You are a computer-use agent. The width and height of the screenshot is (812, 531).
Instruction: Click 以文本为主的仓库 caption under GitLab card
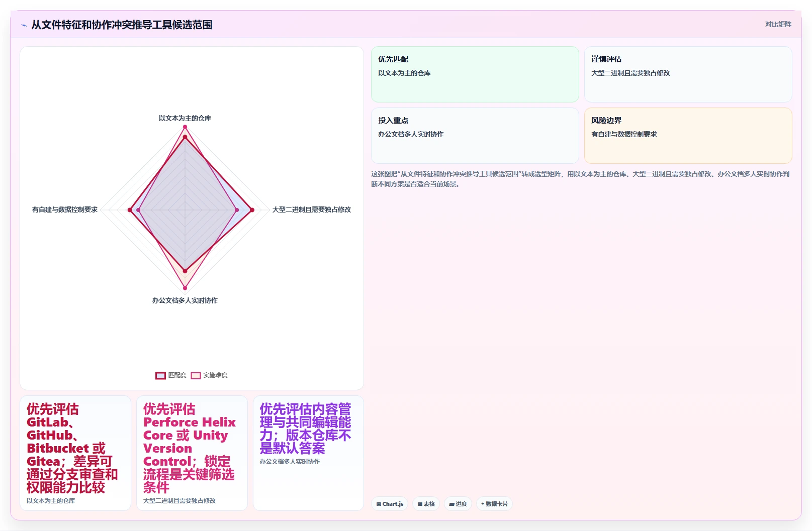click(x=51, y=501)
